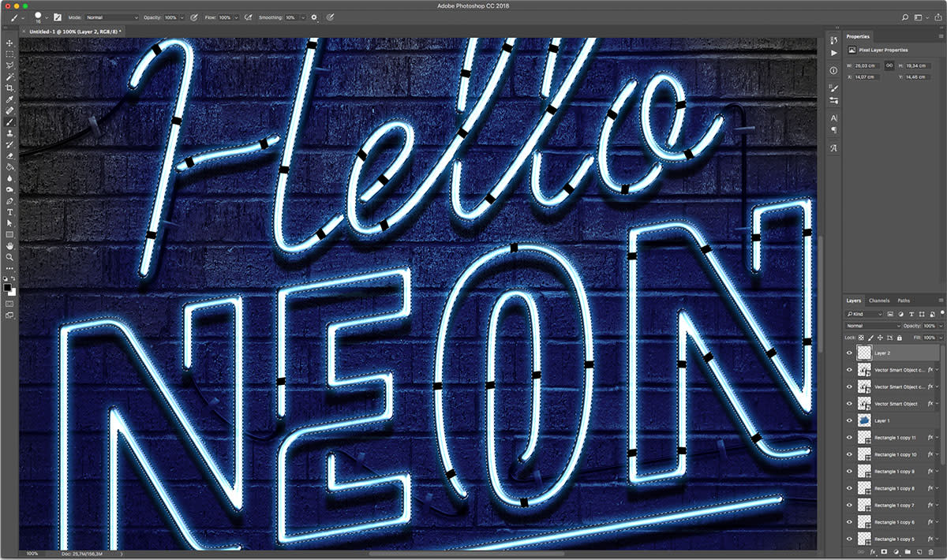Image resolution: width=947 pixels, height=560 pixels.
Task: Enable airbrush-style build-up
Action: 249,17
